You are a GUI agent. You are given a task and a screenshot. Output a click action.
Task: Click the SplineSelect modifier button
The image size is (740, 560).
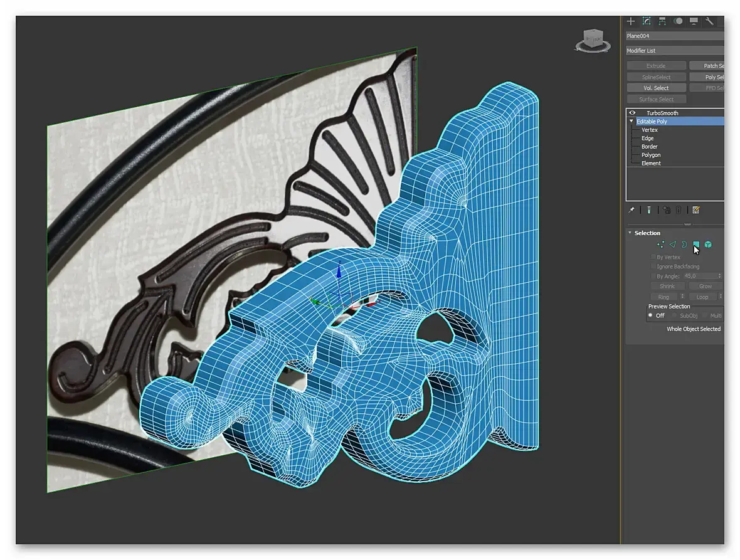(x=657, y=77)
